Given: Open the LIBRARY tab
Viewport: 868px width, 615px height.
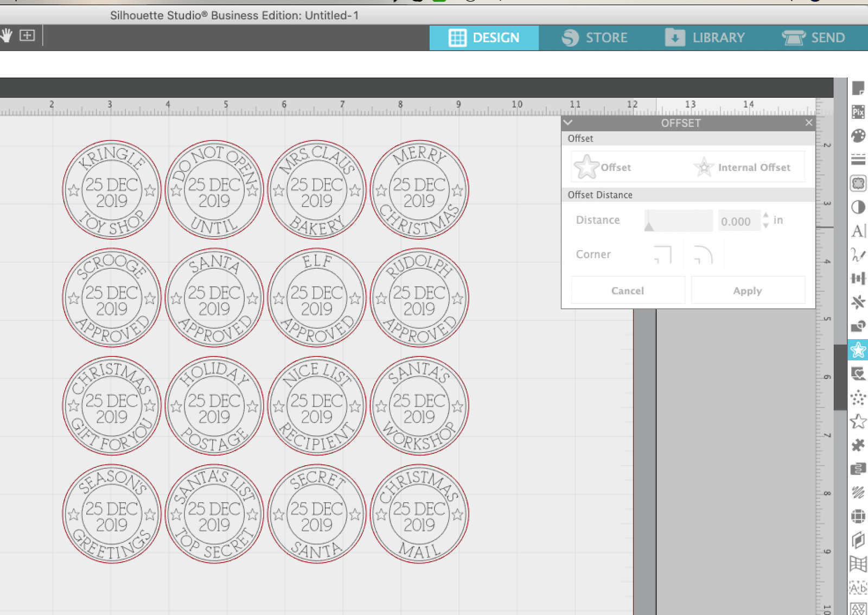Looking at the screenshot, I should [x=705, y=37].
